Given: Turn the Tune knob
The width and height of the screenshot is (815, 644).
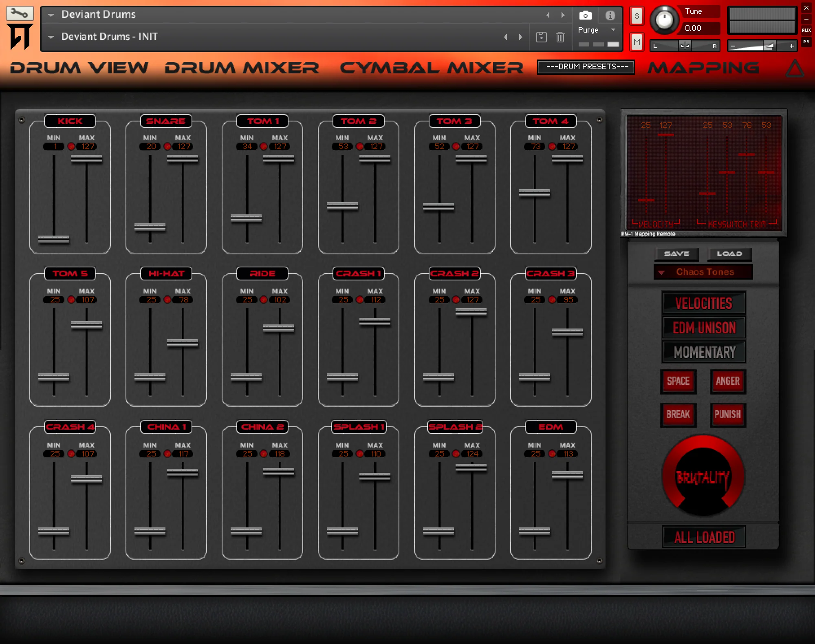Looking at the screenshot, I should pos(664,19).
